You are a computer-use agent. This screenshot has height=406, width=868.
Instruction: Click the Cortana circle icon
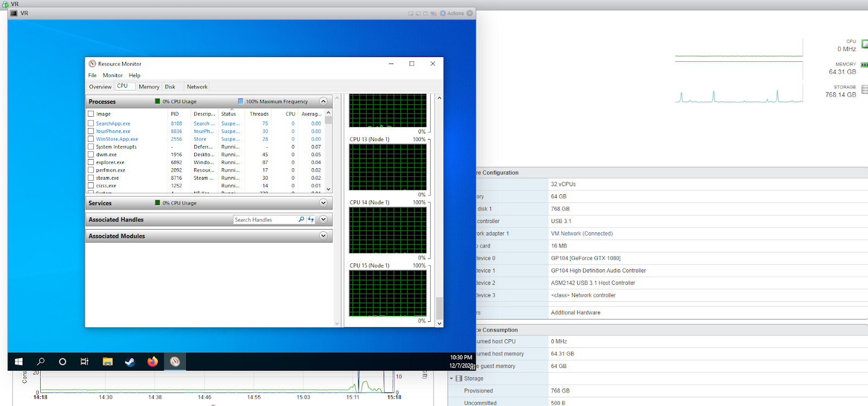(62, 361)
